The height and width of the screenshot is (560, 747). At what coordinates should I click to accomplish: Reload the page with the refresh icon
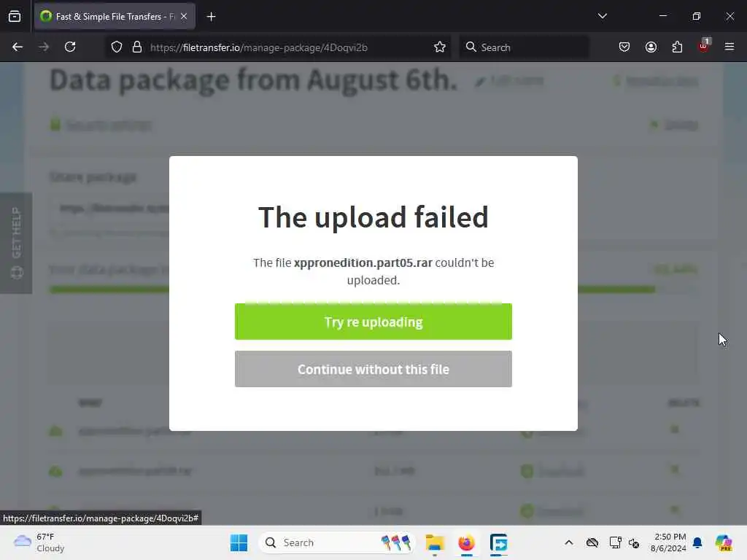70,47
